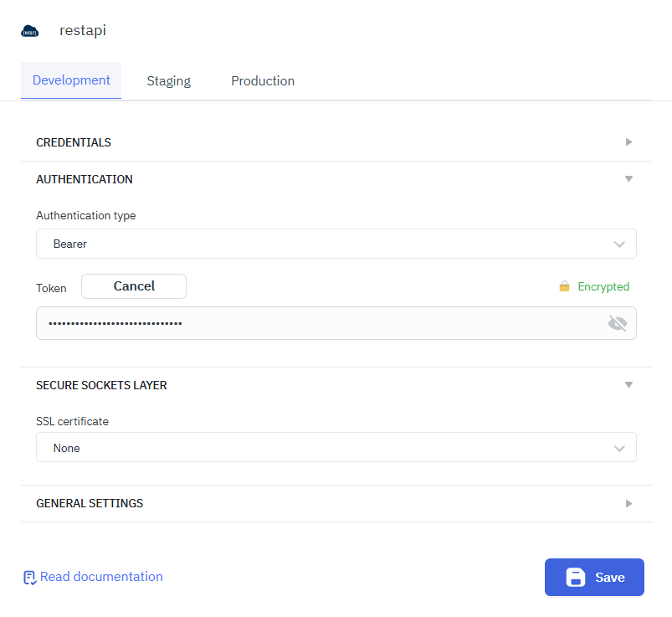
Task: Click the documentation book icon
Action: click(x=29, y=578)
